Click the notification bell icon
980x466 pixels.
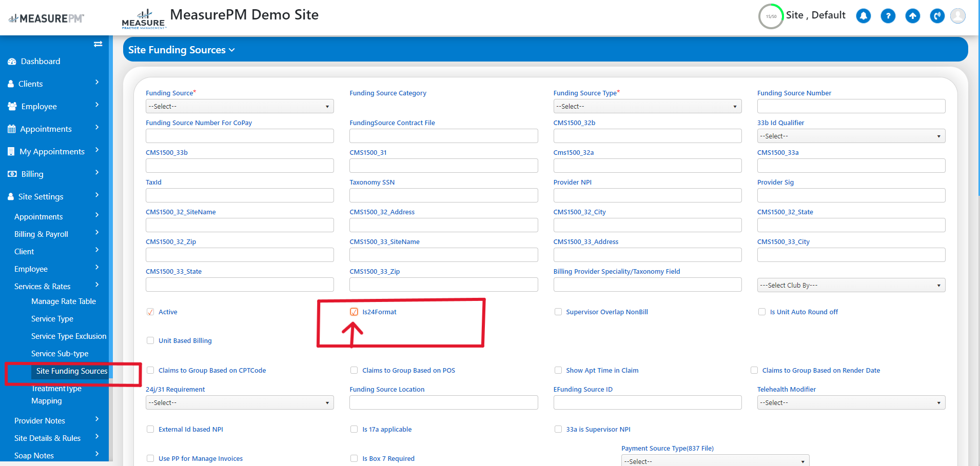tap(864, 16)
